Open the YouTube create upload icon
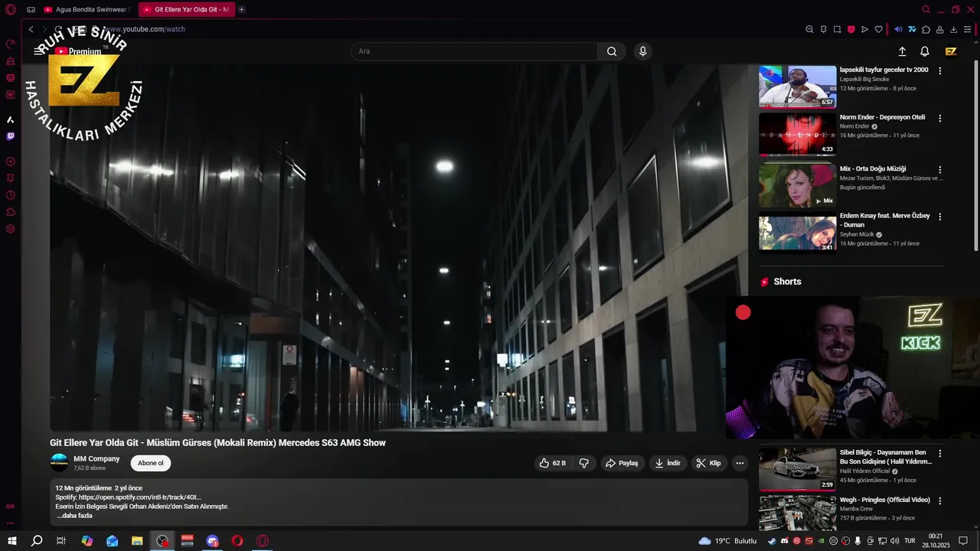Screen dimensions: 980x551 point(902,51)
